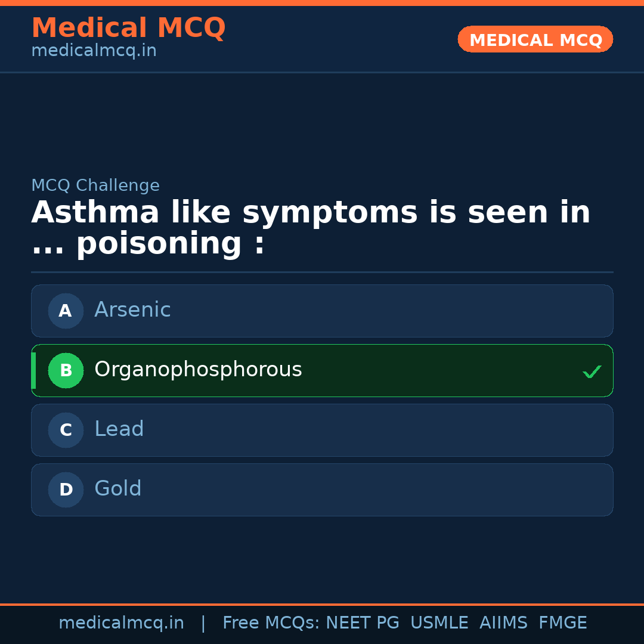Click AIIMS in the footer

click(503, 623)
